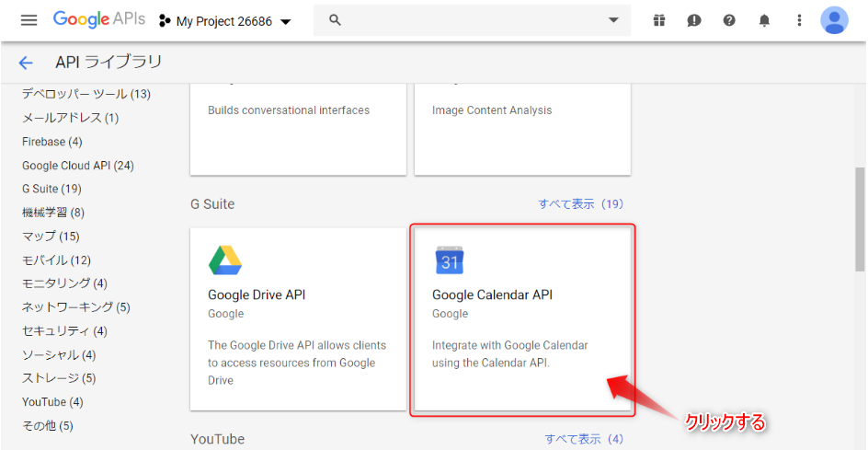This screenshot has height=450, width=868.
Task: Open the feedback alert icon
Action: tap(693, 20)
